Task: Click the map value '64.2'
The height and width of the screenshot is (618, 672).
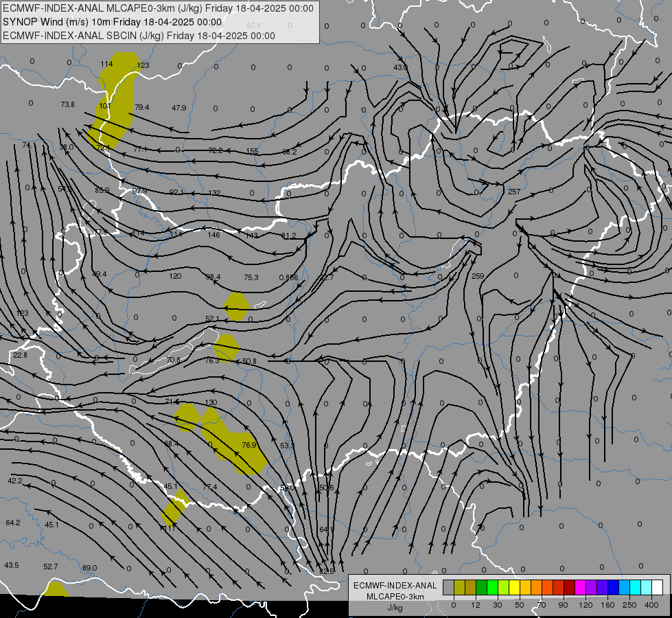Action: click(13, 523)
